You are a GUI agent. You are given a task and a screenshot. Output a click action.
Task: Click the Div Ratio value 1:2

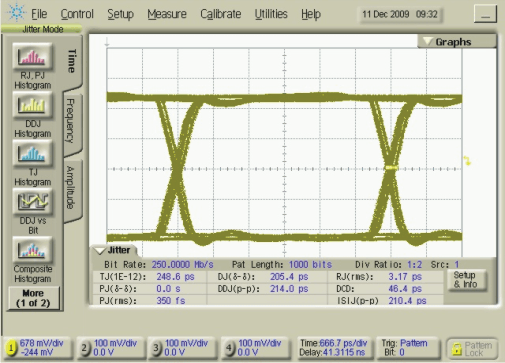tap(415, 265)
